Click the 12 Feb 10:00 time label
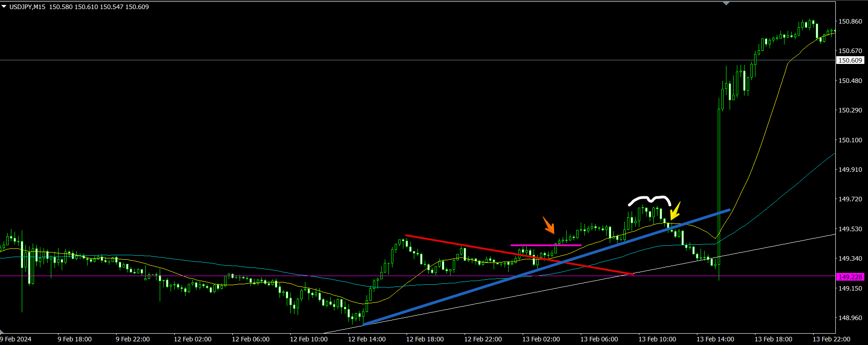The width and height of the screenshot is (868, 345). [309, 339]
